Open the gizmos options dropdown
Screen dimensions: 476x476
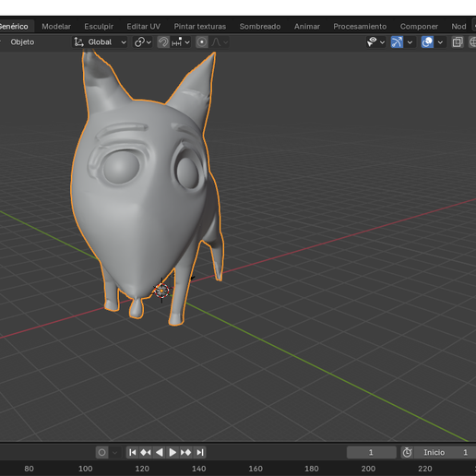410,42
